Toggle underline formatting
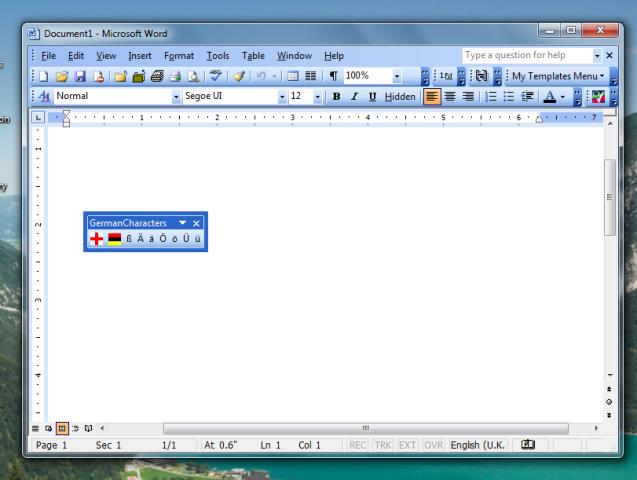The image size is (637, 480). [x=372, y=96]
